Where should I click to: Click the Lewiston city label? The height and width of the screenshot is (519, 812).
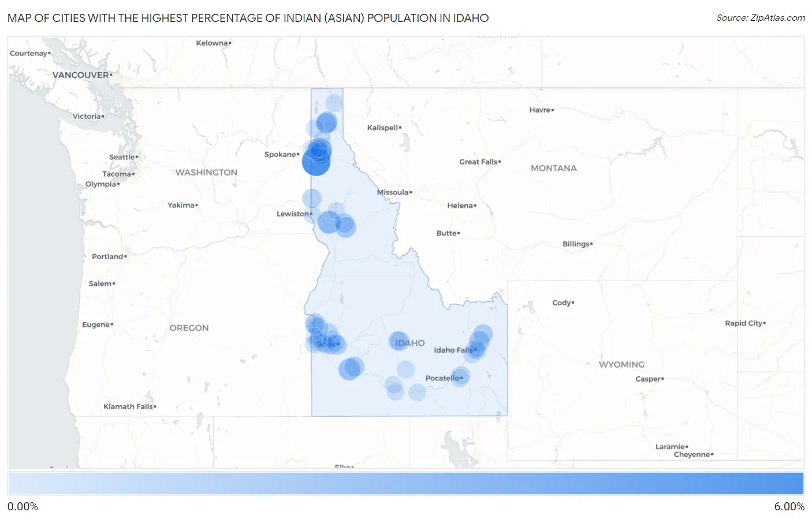click(x=294, y=214)
